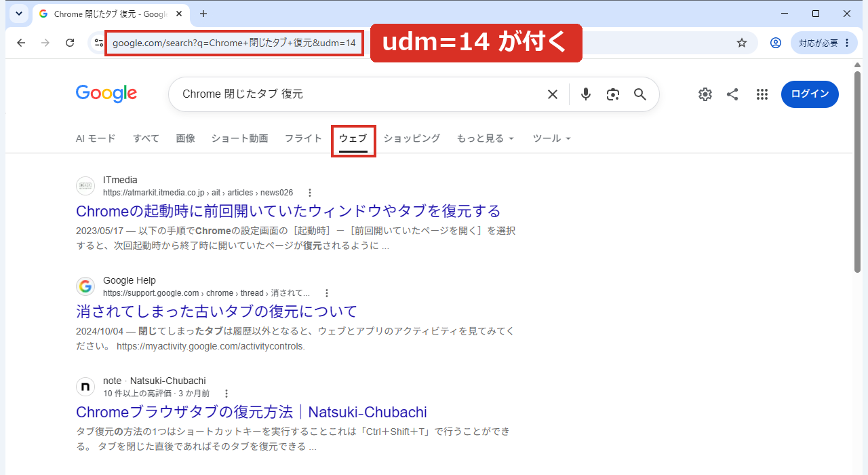Switch to the ショート動画 tab
The height and width of the screenshot is (475, 868).
coord(239,138)
